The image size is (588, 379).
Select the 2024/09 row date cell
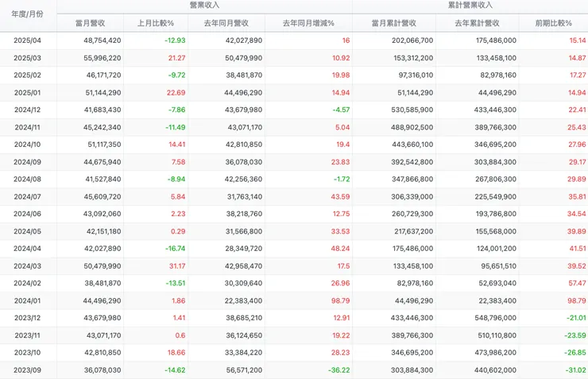tap(27, 162)
